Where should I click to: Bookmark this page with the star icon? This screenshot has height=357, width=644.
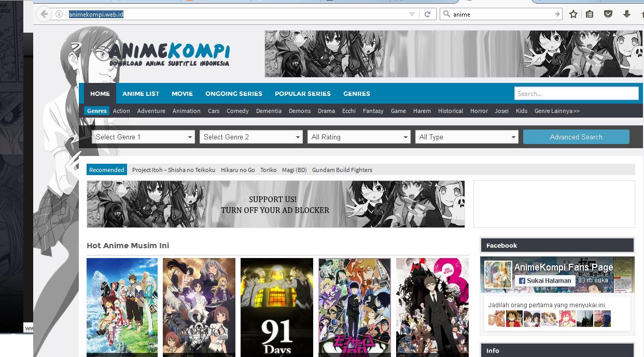[x=573, y=14]
